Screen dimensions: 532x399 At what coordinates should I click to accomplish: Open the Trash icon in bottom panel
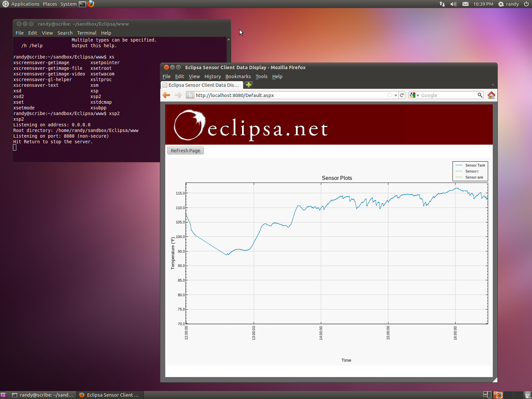point(527,395)
